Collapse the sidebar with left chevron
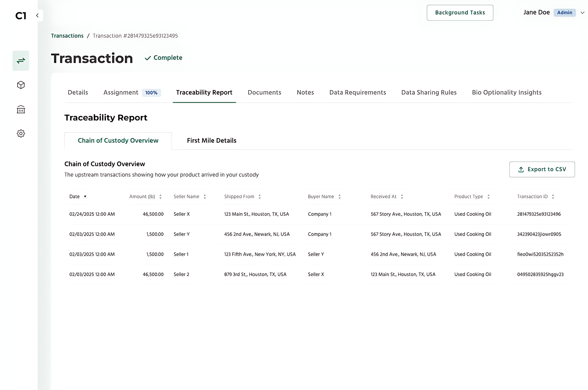Viewport: 588px width, 390px height. (x=37, y=16)
